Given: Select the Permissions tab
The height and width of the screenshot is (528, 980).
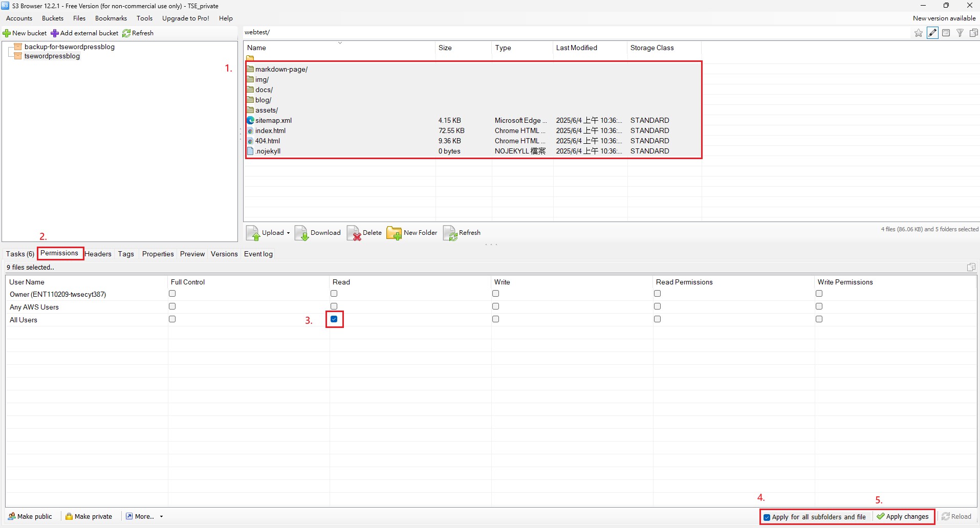Looking at the screenshot, I should [x=59, y=253].
